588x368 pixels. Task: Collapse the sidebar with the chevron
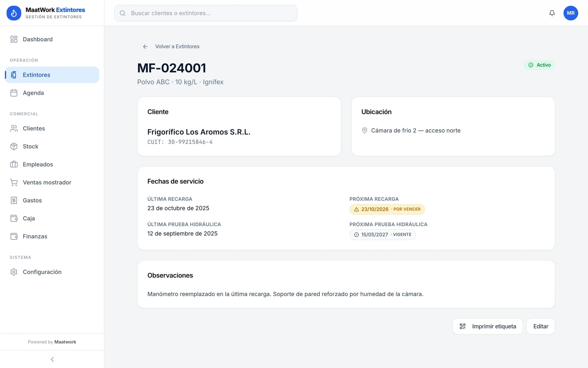tap(52, 360)
